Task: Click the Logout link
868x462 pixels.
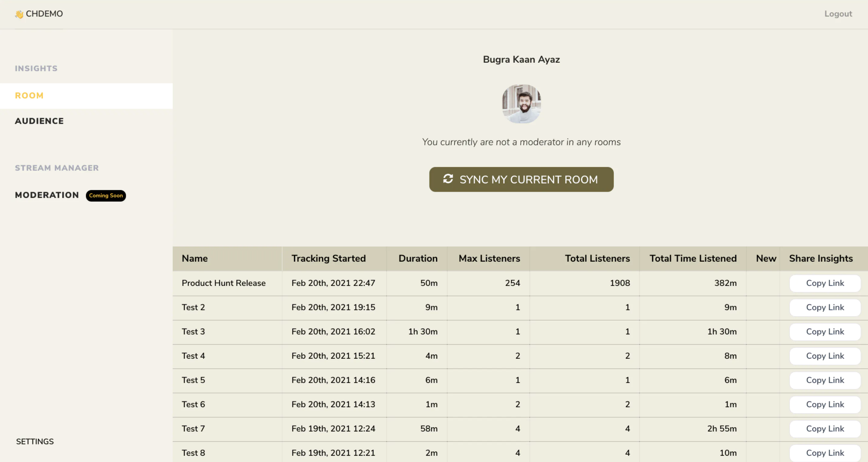Action: pos(838,14)
